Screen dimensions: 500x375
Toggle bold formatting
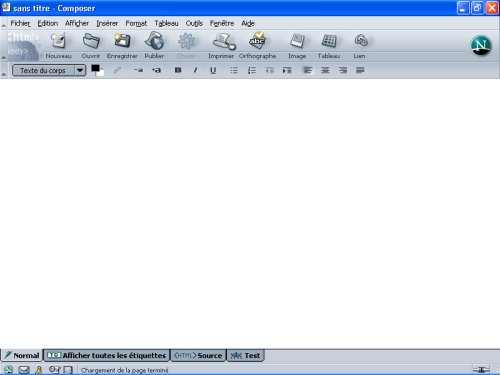tap(178, 70)
